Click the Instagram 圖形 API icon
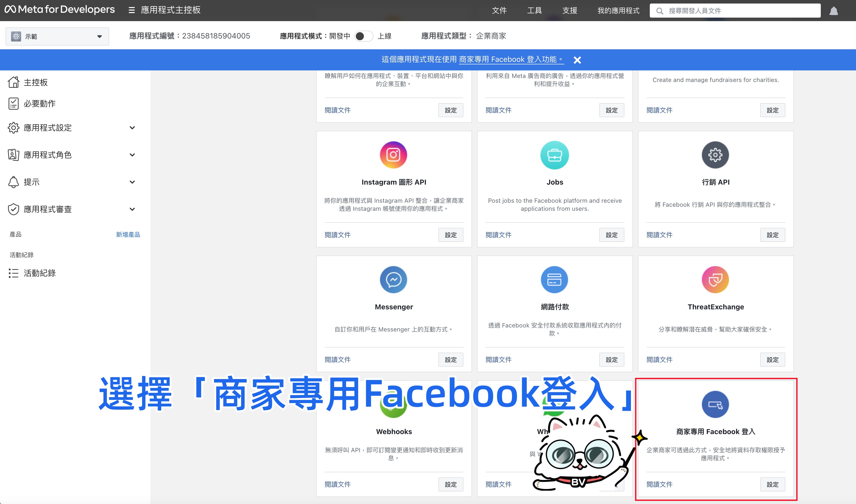 pos(394,155)
